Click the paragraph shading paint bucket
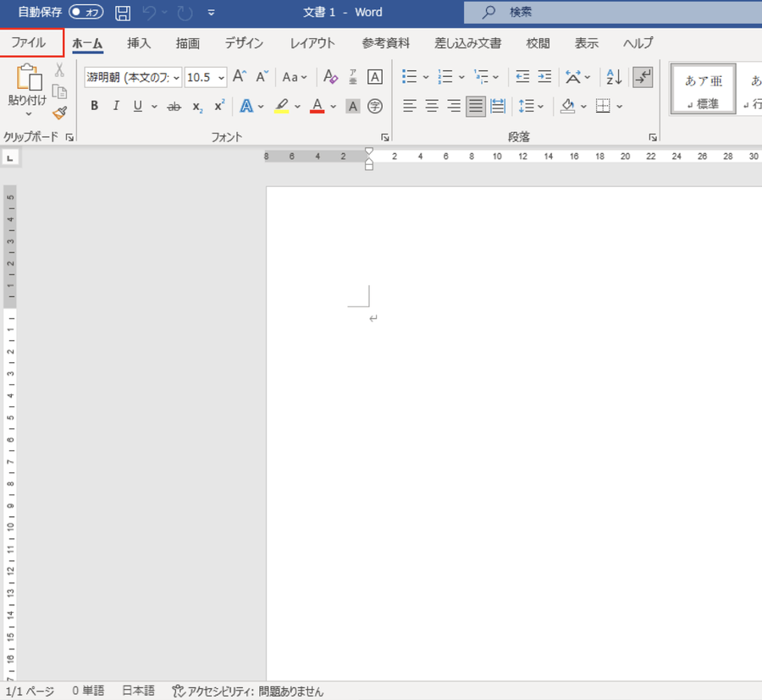This screenshot has width=762, height=700. (567, 106)
